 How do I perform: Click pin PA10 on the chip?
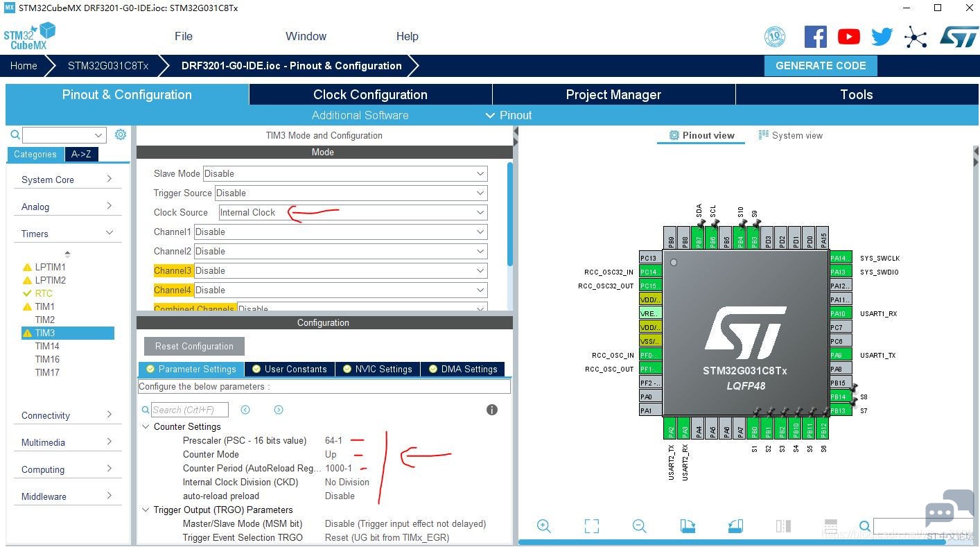[x=841, y=313]
